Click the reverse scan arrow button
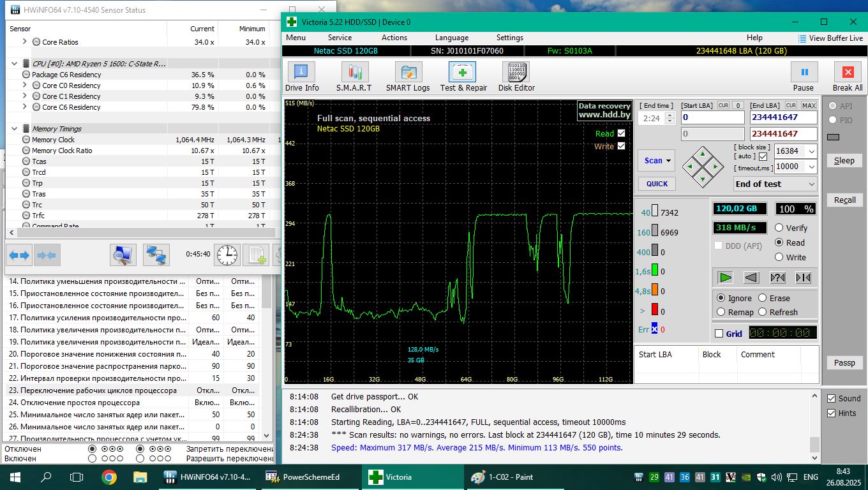 (x=751, y=278)
